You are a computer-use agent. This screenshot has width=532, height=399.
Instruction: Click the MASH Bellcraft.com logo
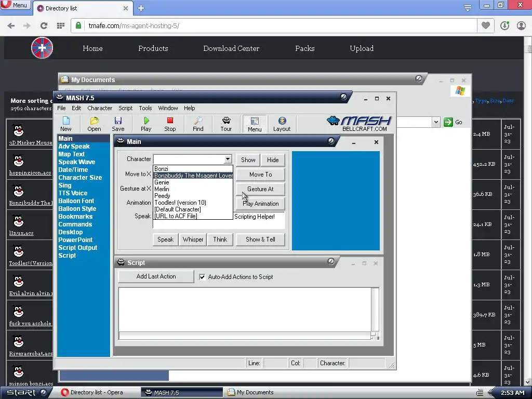tap(360, 124)
